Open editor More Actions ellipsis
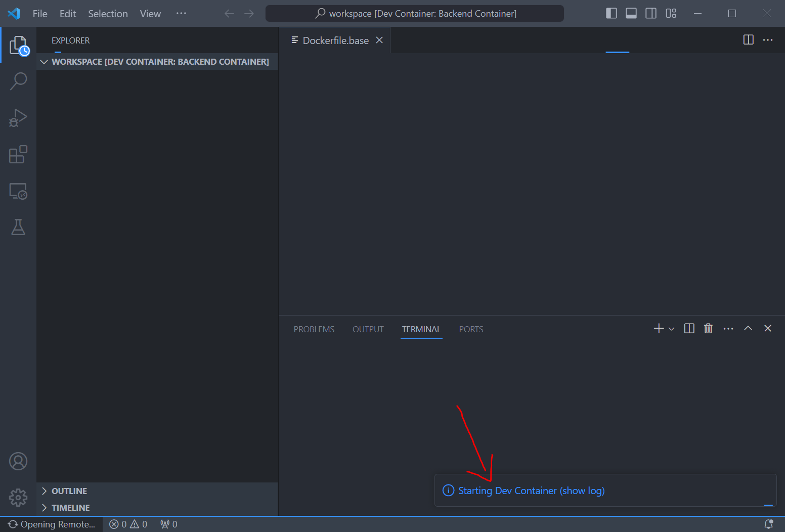The image size is (785, 532). click(768, 40)
